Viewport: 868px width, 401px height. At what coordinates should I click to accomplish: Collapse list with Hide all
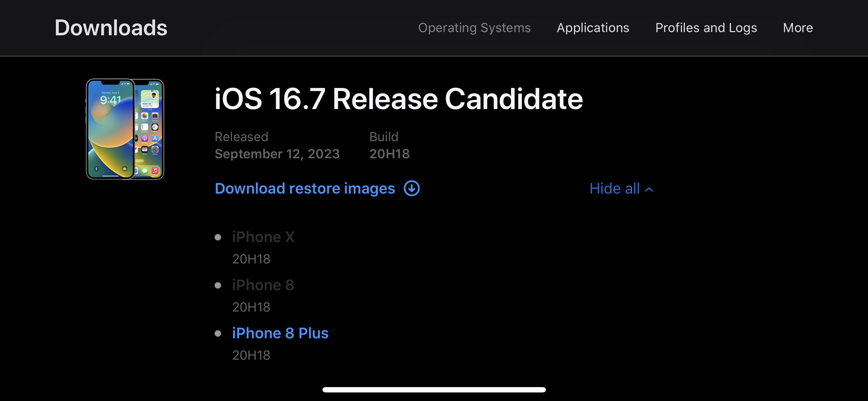tap(621, 188)
